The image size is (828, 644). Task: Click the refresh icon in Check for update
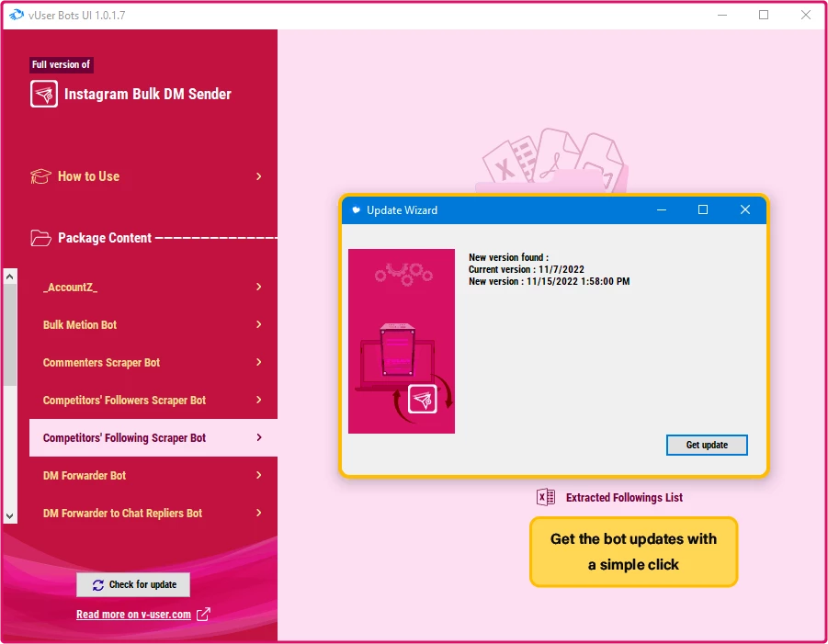(98, 585)
